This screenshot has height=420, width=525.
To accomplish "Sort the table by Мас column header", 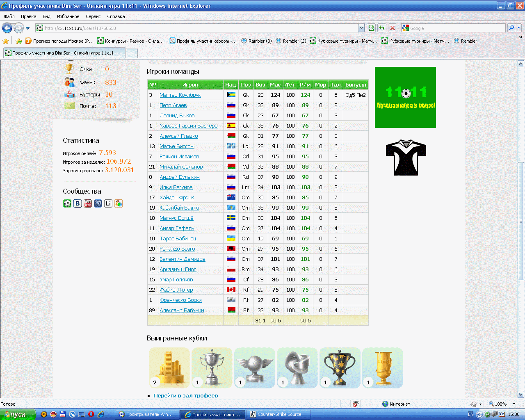I will (x=275, y=85).
